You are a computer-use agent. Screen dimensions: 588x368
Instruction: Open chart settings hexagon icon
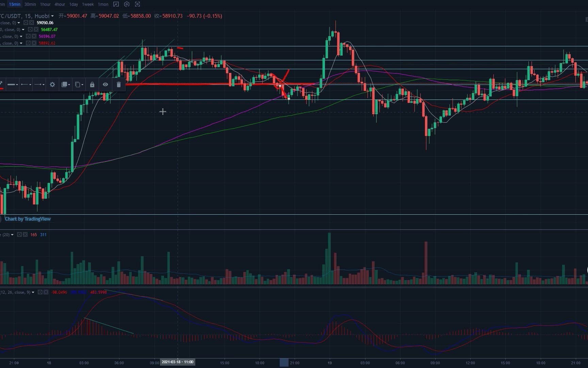pos(127,4)
